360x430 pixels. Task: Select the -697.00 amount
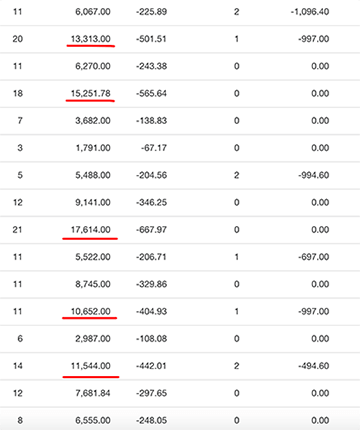[x=314, y=257]
